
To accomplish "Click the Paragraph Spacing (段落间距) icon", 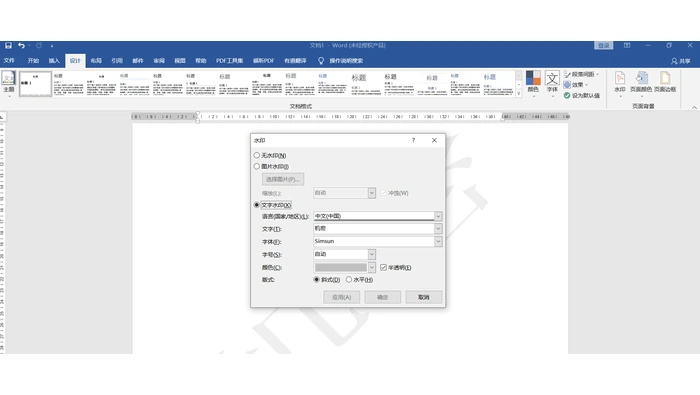I will point(567,74).
